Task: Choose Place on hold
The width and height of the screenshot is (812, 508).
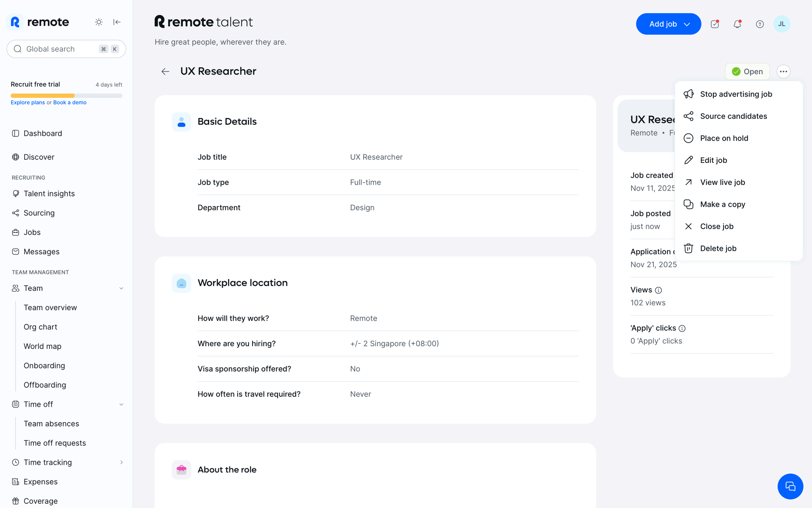Action: point(738,138)
